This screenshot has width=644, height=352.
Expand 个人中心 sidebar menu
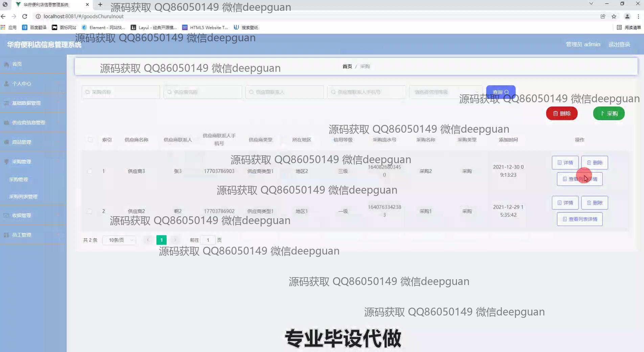[x=33, y=84]
